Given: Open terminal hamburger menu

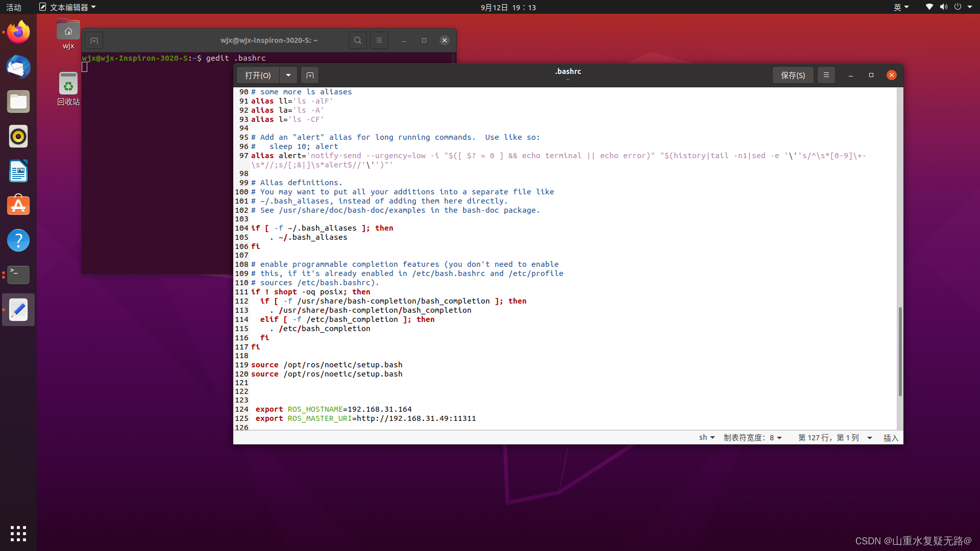Looking at the screenshot, I should click(x=379, y=40).
